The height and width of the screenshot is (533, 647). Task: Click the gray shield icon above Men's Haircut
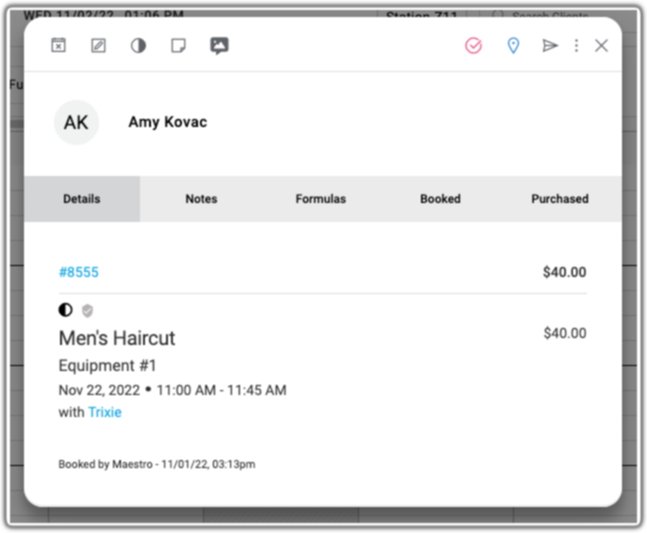tap(87, 311)
